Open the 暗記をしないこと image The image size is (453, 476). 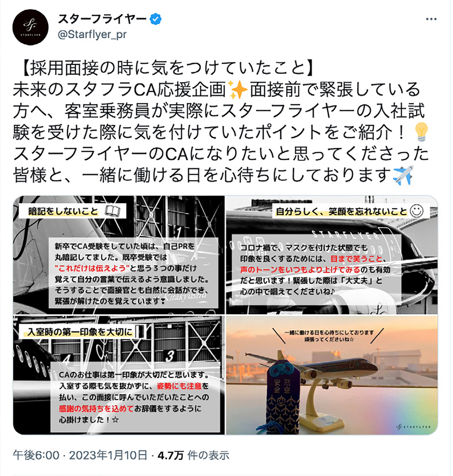pos(119,255)
